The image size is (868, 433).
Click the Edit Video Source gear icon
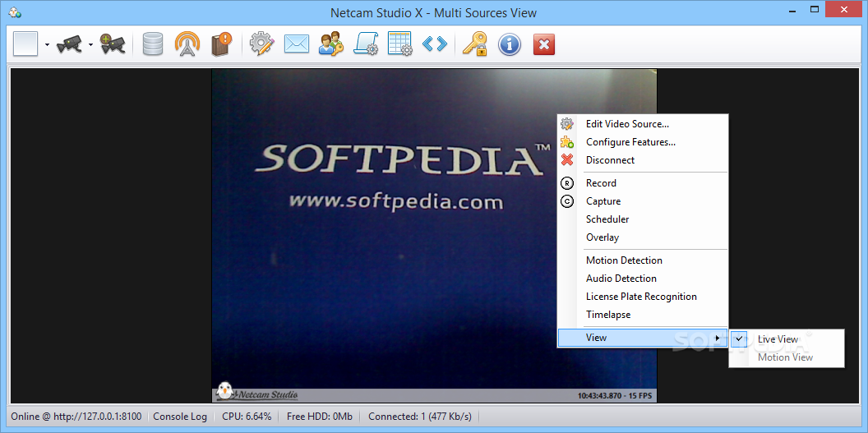[x=567, y=124]
